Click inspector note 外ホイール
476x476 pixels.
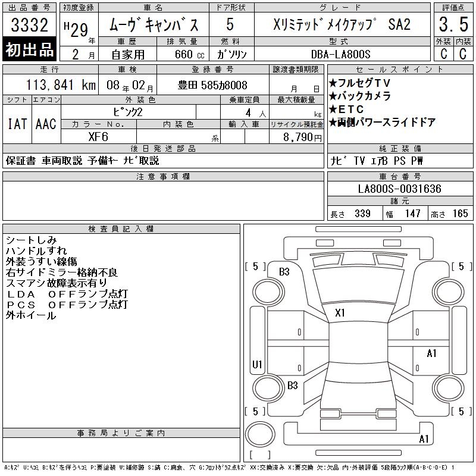[31, 315]
